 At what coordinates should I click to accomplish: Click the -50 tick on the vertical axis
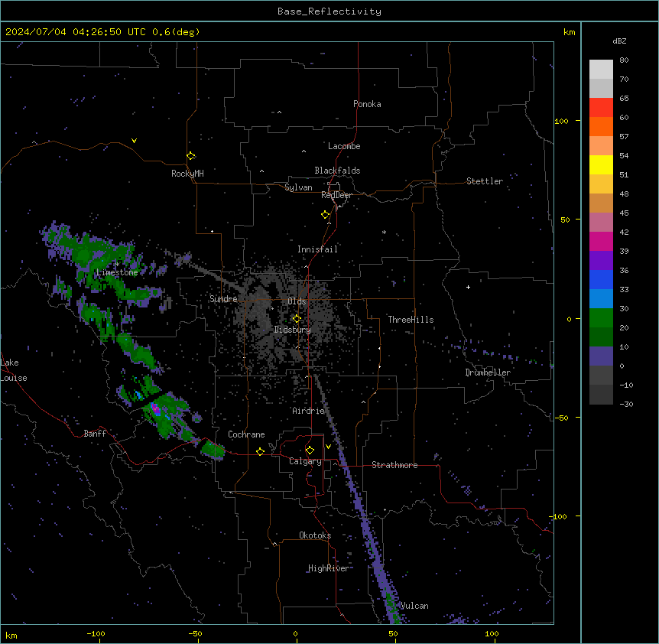561,418
